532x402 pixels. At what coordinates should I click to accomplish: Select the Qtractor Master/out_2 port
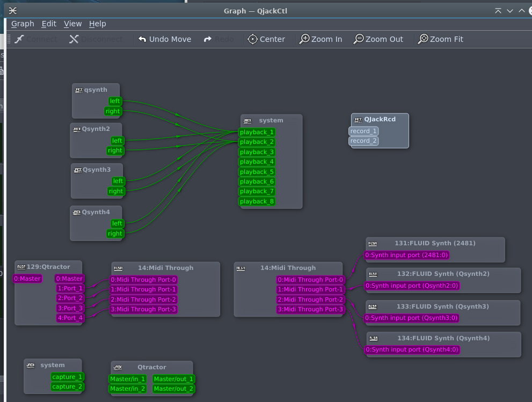[x=173, y=389]
